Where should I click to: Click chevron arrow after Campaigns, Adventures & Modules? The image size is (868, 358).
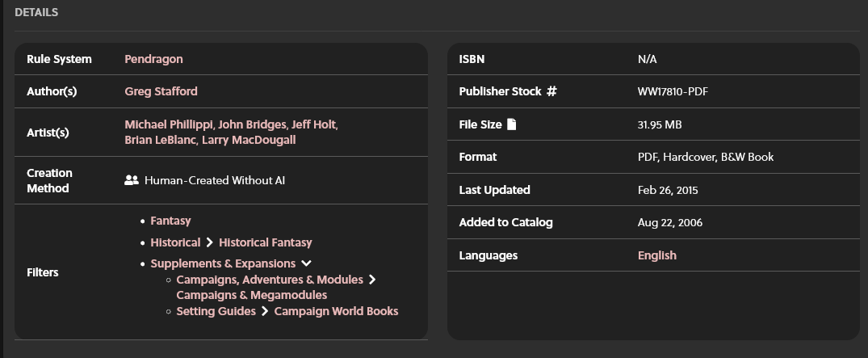pos(372,280)
